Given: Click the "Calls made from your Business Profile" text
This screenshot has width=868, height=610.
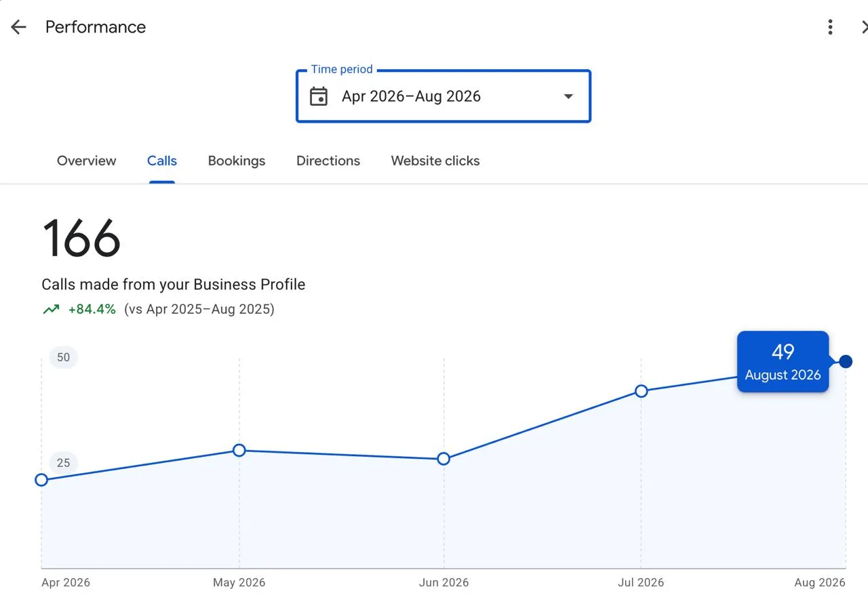Looking at the screenshot, I should click(174, 285).
